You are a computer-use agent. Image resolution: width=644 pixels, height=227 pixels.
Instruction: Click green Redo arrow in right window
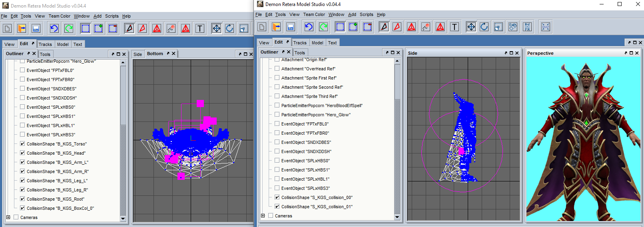(x=323, y=27)
